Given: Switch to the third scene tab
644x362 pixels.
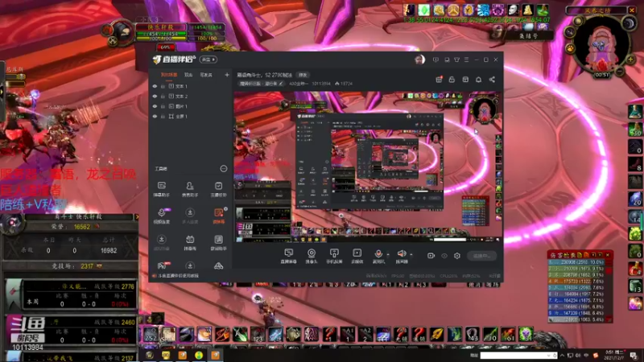Looking at the screenshot, I should [x=206, y=75].
